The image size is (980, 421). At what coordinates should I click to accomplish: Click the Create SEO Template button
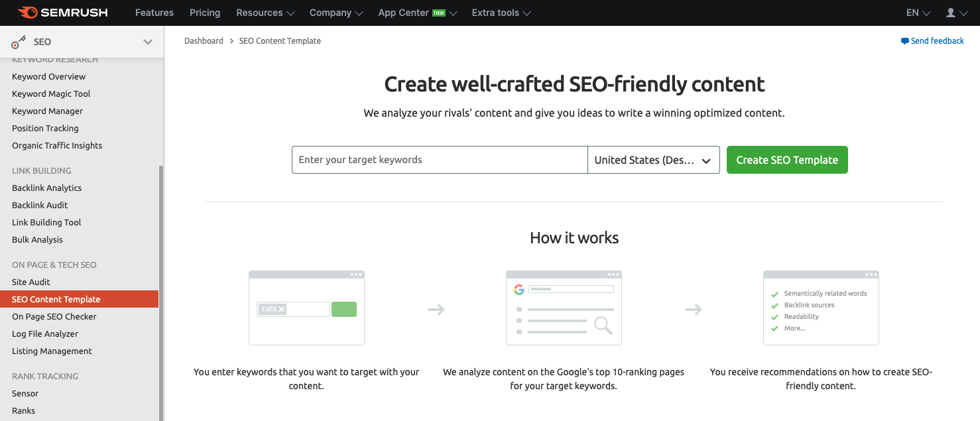(787, 160)
